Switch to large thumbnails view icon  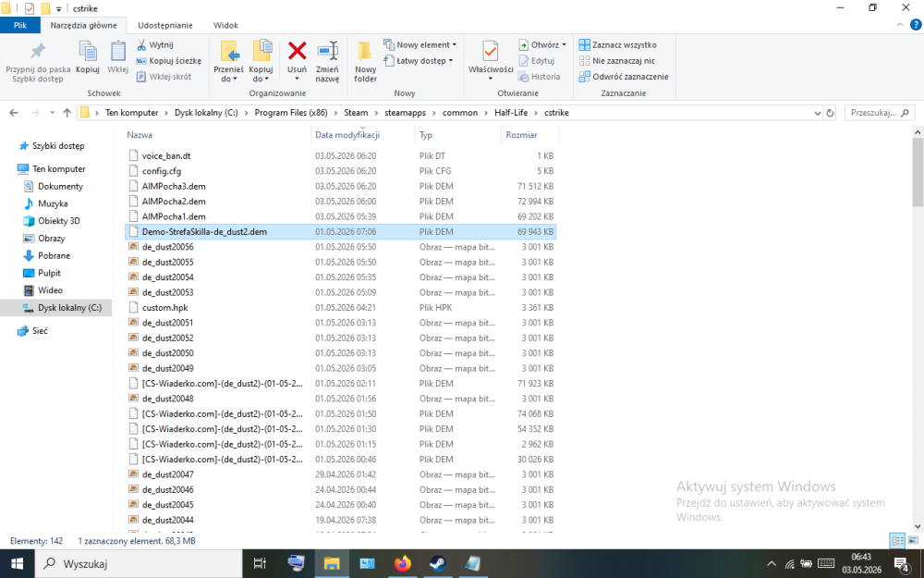pyautogui.click(x=914, y=540)
